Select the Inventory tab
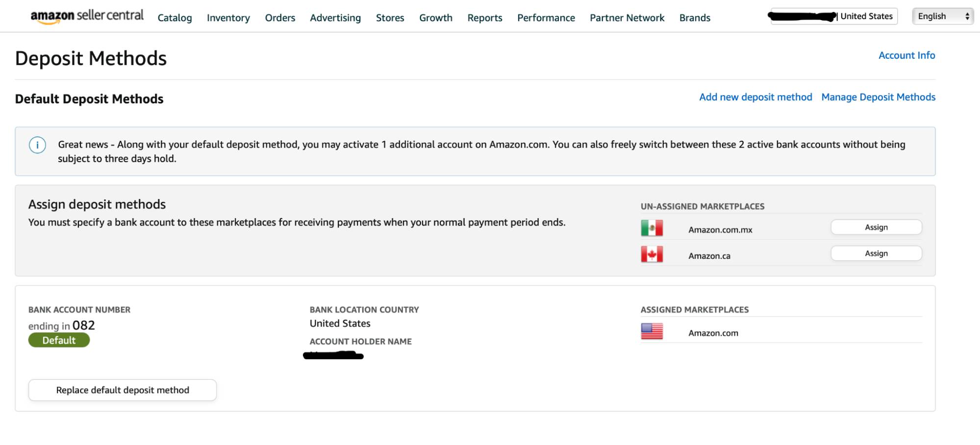Image resolution: width=980 pixels, height=445 pixels. (x=228, y=18)
